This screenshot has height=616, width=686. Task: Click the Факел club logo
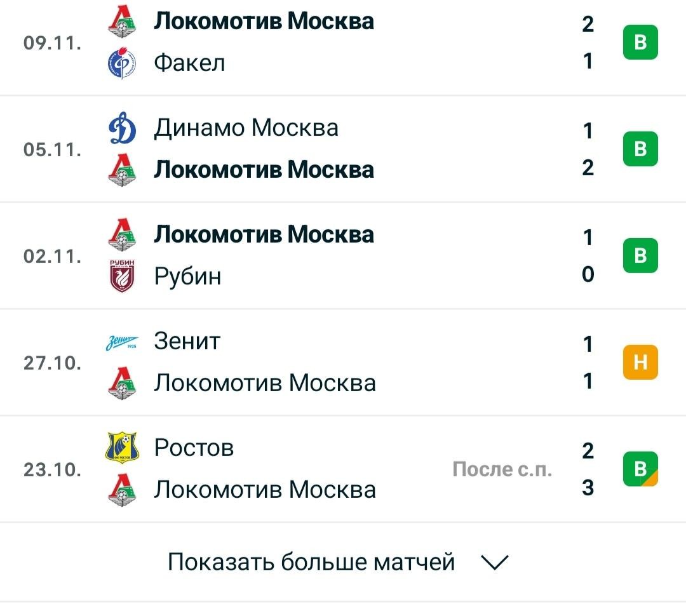click(122, 64)
